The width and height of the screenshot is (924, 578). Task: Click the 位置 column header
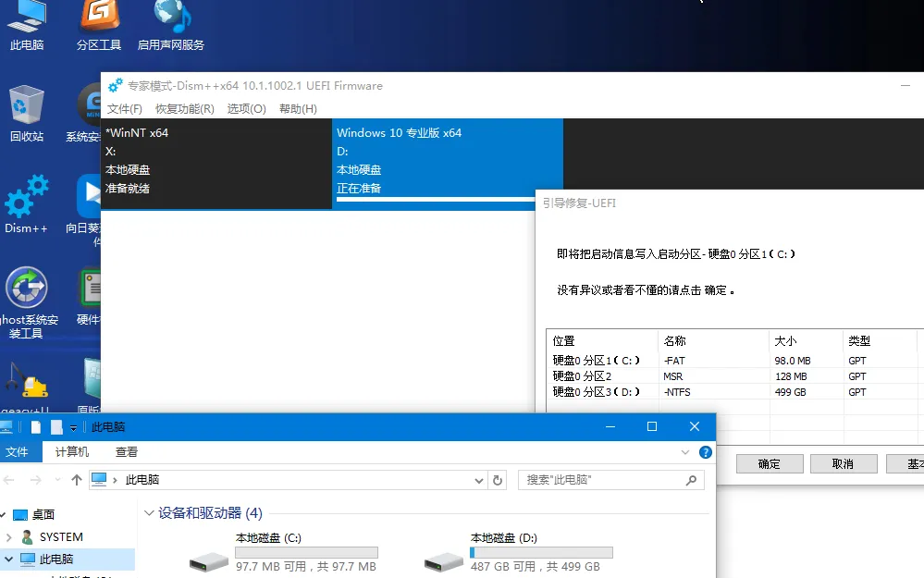[x=602, y=341]
